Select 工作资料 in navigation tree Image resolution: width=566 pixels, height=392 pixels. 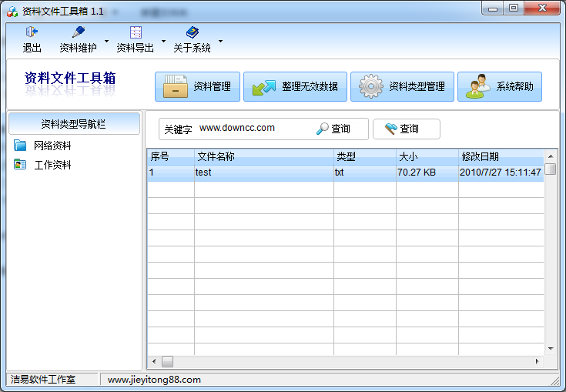[52, 165]
